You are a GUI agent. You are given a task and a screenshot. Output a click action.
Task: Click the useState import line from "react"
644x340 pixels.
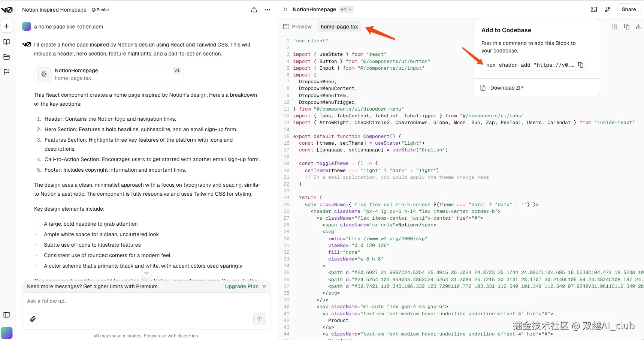coord(340,54)
